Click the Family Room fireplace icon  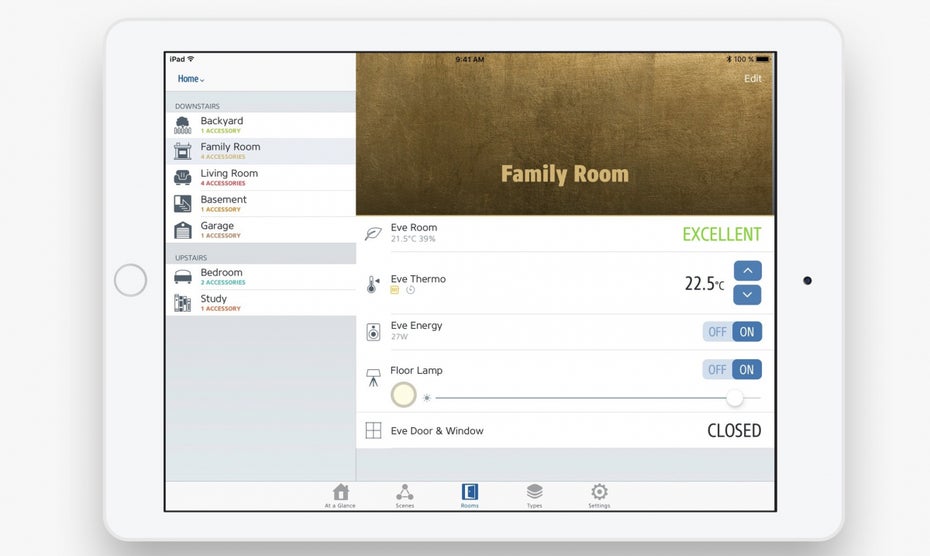[183, 151]
